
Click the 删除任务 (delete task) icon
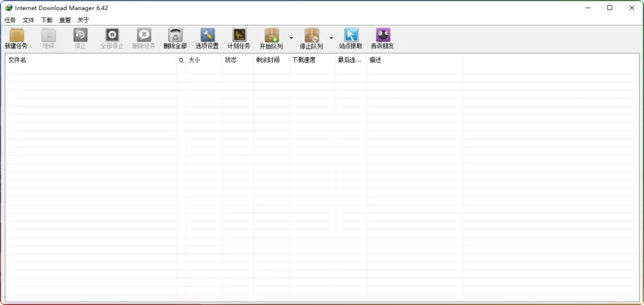pos(144,35)
